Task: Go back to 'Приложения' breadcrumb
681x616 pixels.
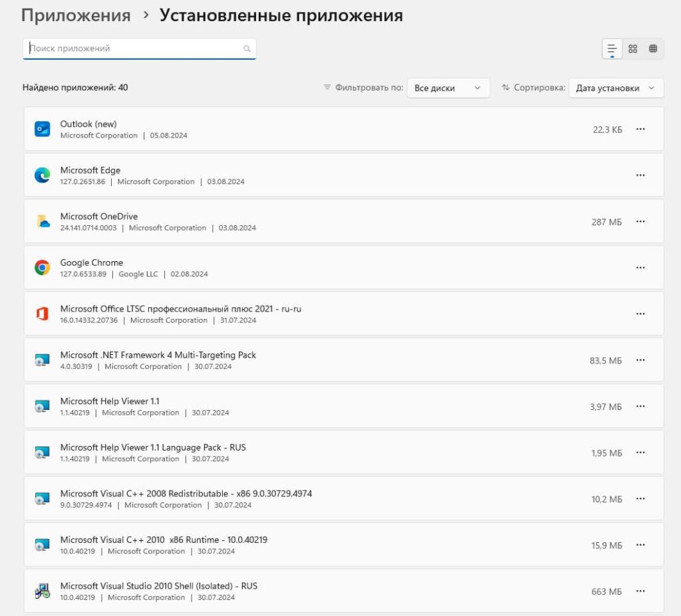Action: pos(76,16)
